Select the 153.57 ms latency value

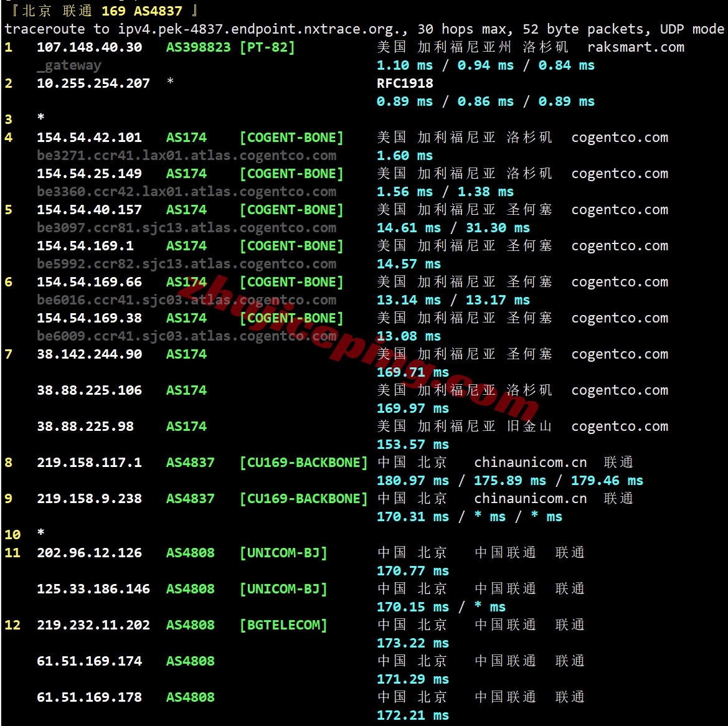[x=413, y=445]
